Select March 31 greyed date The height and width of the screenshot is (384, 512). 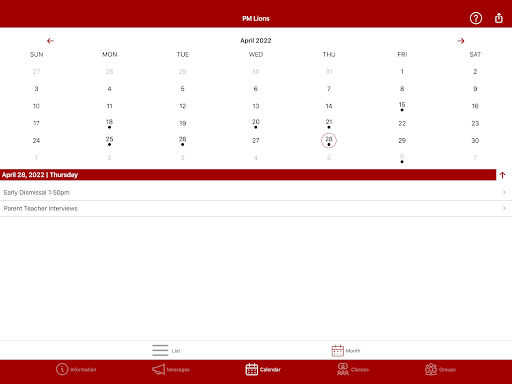(329, 71)
